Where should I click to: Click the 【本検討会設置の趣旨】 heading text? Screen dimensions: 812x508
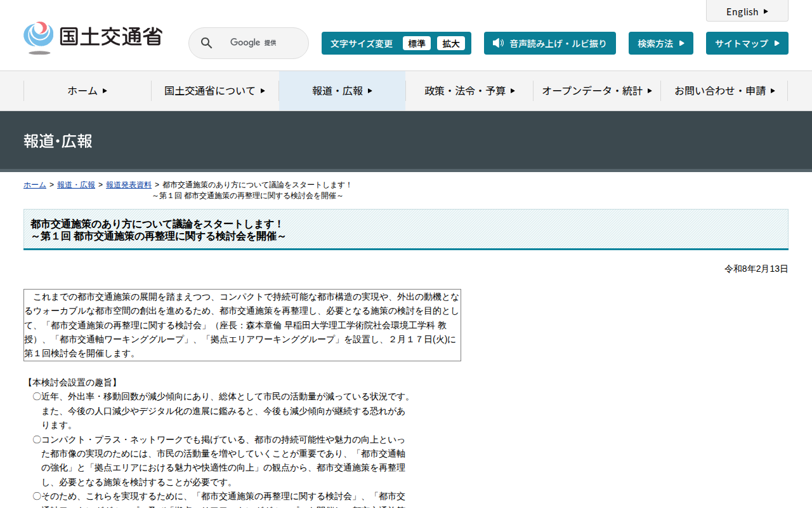(x=72, y=382)
